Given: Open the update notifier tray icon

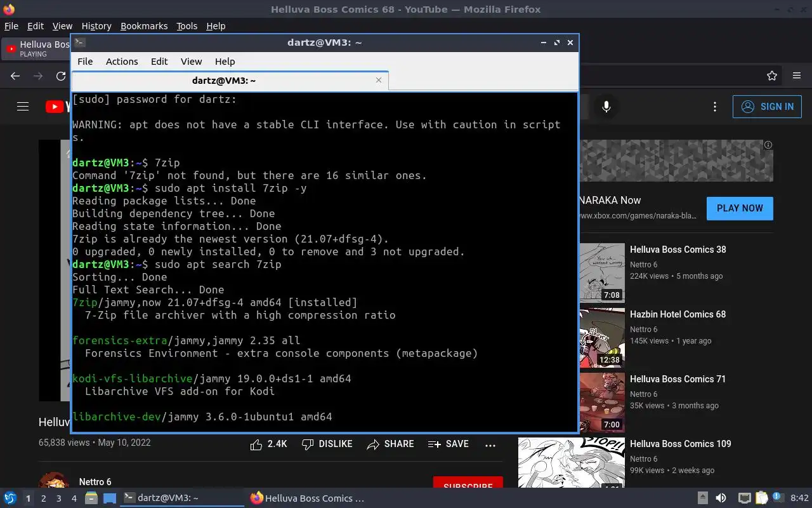Looking at the screenshot, I should point(778,498).
